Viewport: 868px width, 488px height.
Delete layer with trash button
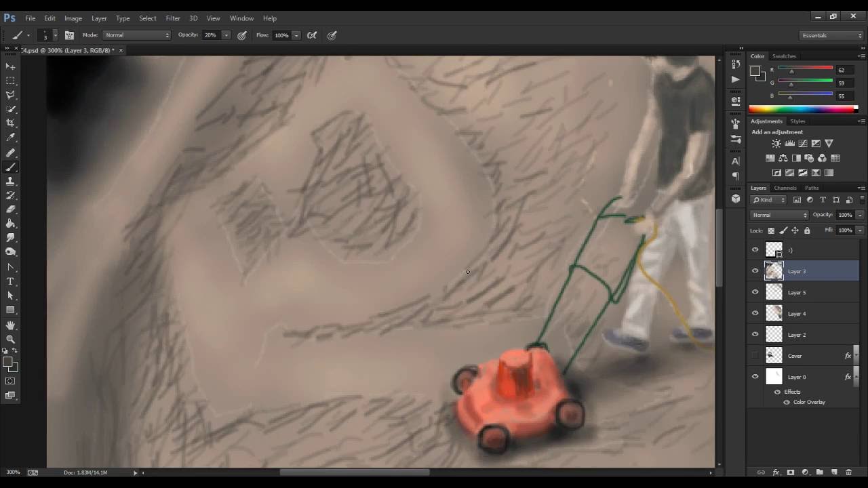[x=848, y=472]
